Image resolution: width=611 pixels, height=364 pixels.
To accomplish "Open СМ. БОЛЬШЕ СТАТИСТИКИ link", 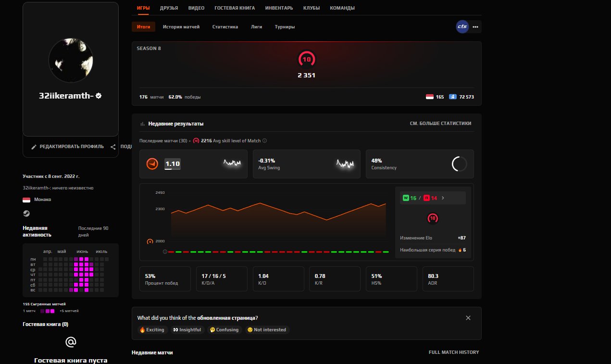I will 440,124.
